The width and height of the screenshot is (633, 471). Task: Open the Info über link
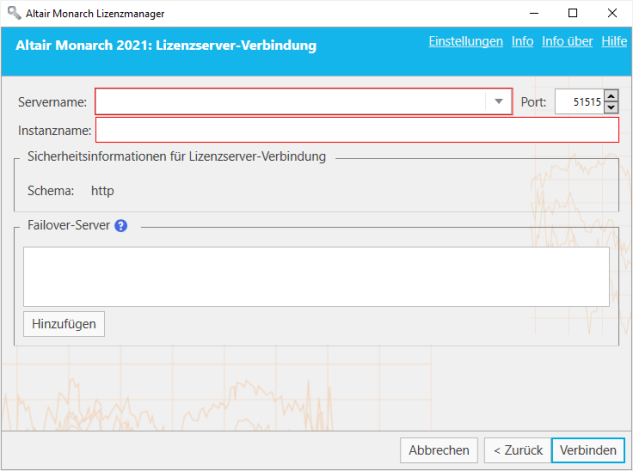(567, 41)
